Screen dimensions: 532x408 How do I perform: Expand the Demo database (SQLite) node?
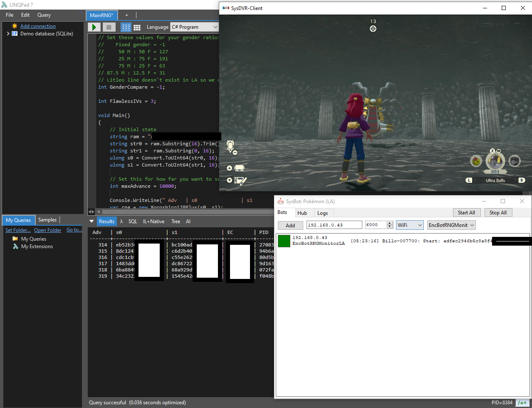tap(8, 34)
